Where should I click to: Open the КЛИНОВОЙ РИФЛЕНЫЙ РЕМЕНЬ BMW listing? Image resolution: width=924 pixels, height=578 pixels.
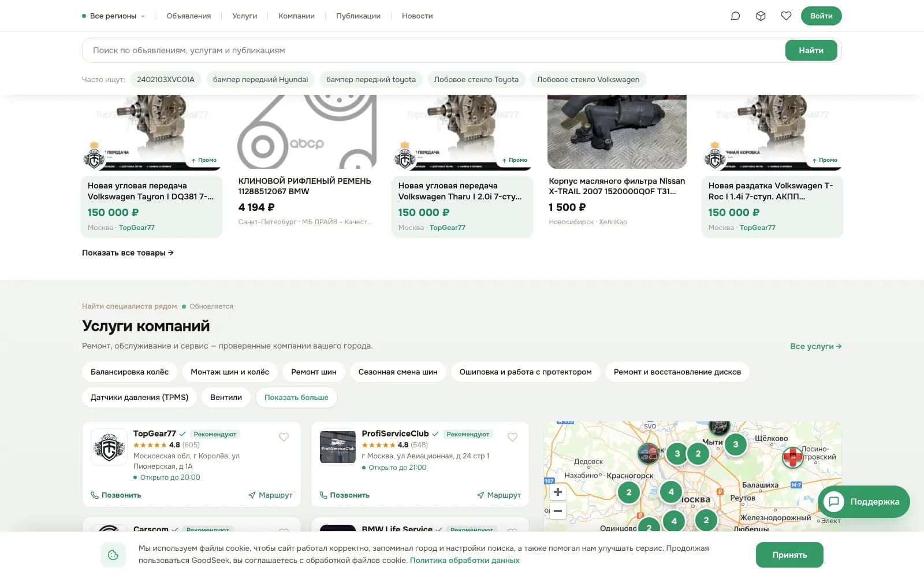pyautogui.click(x=305, y=186)
